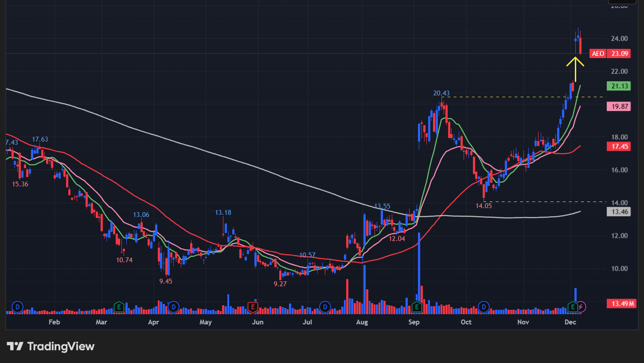Click the April dividend D marker
Screen dimensions: 644x363
174,306
